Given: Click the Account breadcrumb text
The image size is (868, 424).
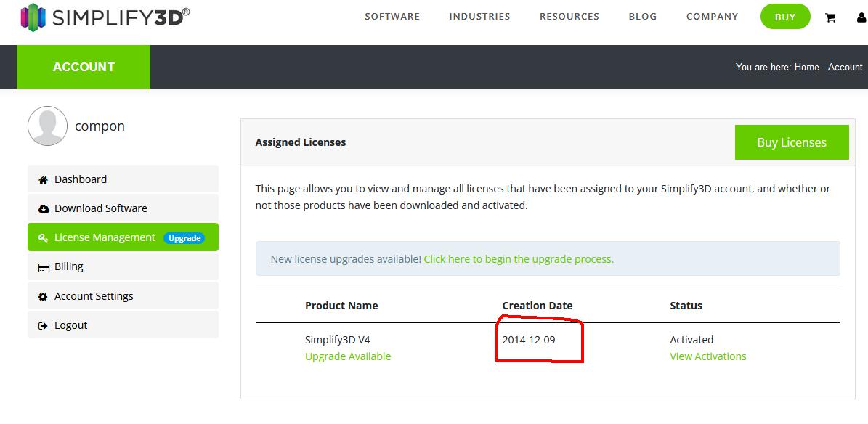Looking at the screenshot, I should click(845, 67).
